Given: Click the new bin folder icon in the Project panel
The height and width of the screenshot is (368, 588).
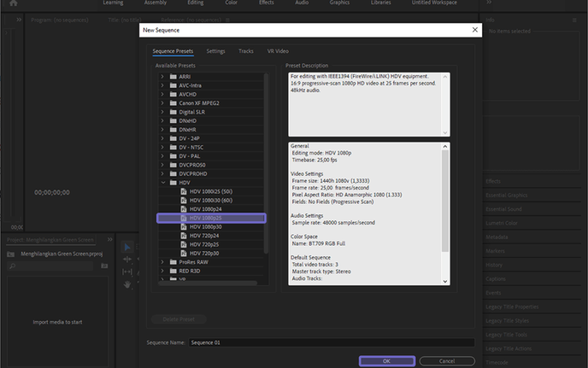Looking at the screenshot, I should pos(104,266).
